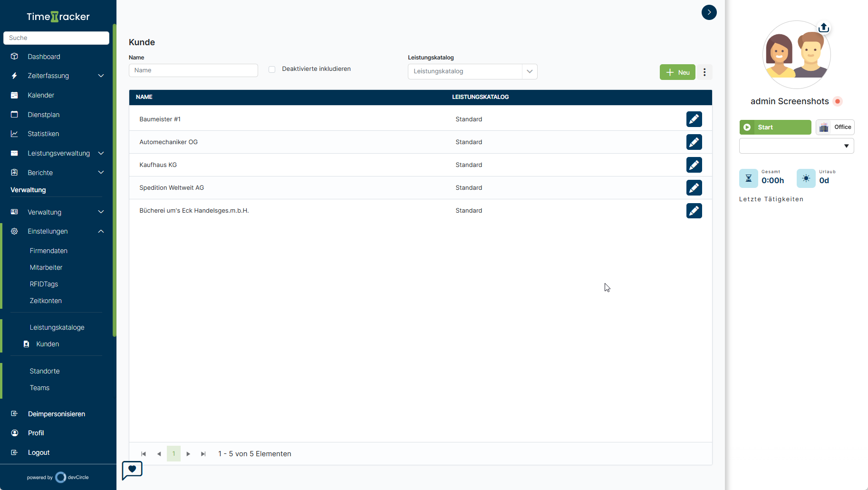Expand the Zeiterfassung submenu chevron

point(101,76)
